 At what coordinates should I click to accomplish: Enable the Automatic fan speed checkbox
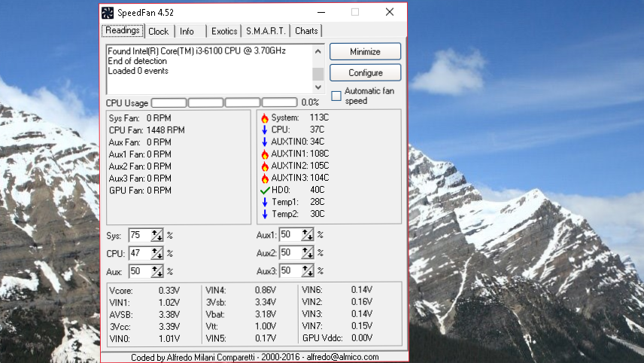336,96
